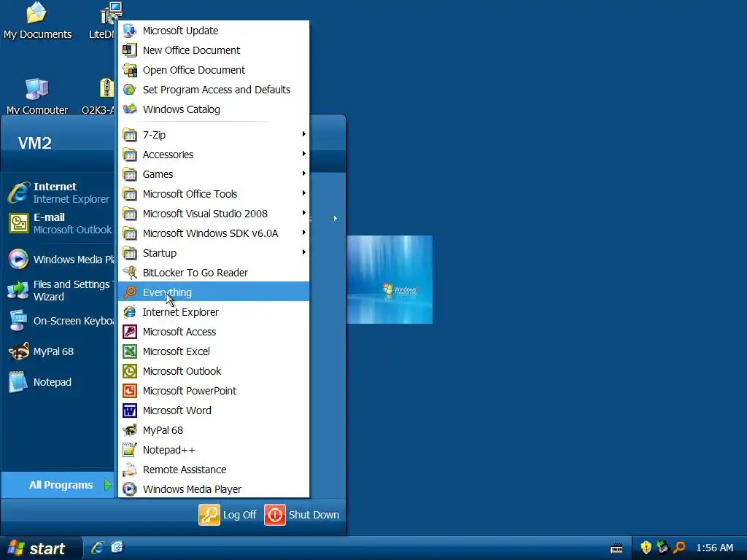Image resolution: width=747 pixels, height=560 pixels.
Task: Click Microsoft Outlook icon in programs list
Action: point(130,371)
